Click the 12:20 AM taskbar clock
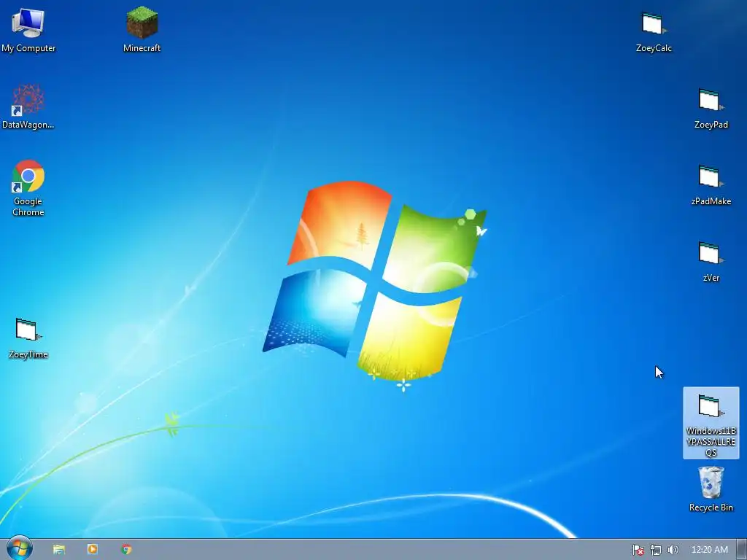This screenshot has height=560, width=747. tap(709, 550)
